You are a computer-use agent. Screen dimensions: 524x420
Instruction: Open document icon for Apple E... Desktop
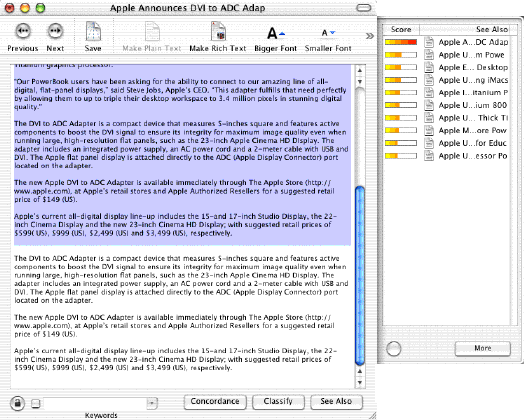tap(429, 67)
